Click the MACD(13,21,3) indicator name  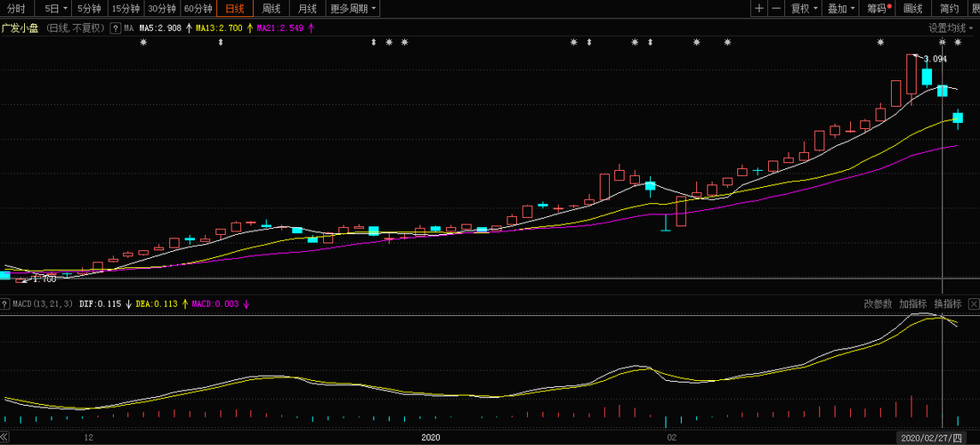(x=42, y=304)
